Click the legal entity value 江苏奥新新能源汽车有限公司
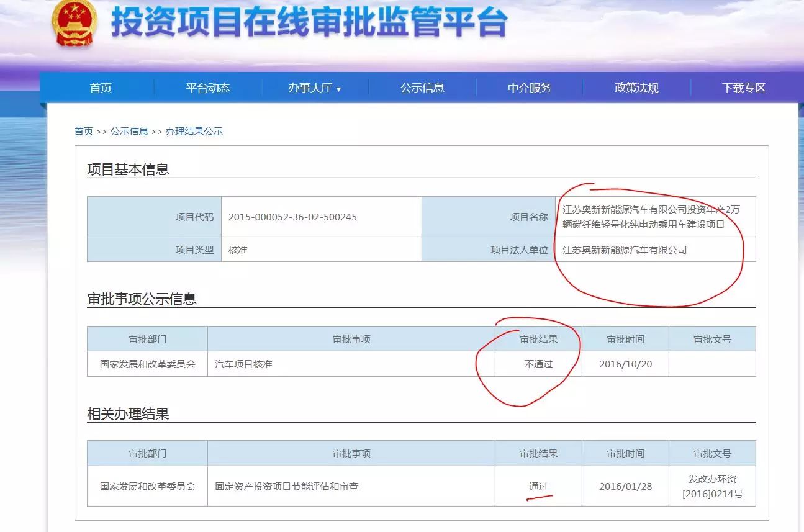This screenshot has width=804, height=532. click(x=625, y=250)
